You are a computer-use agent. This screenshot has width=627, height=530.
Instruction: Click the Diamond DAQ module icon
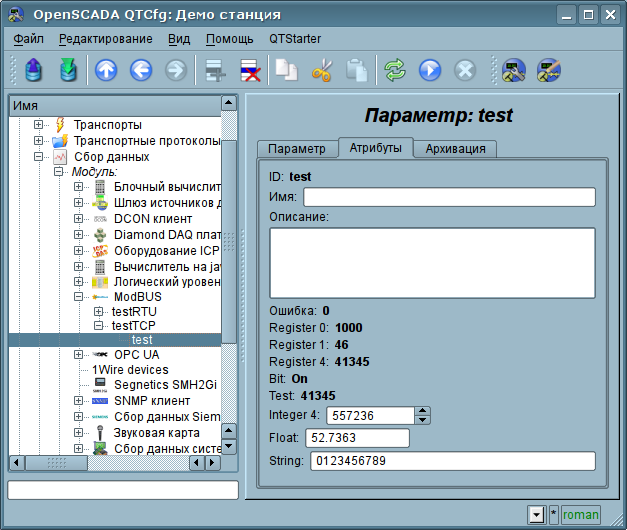(x=100, y=235)
